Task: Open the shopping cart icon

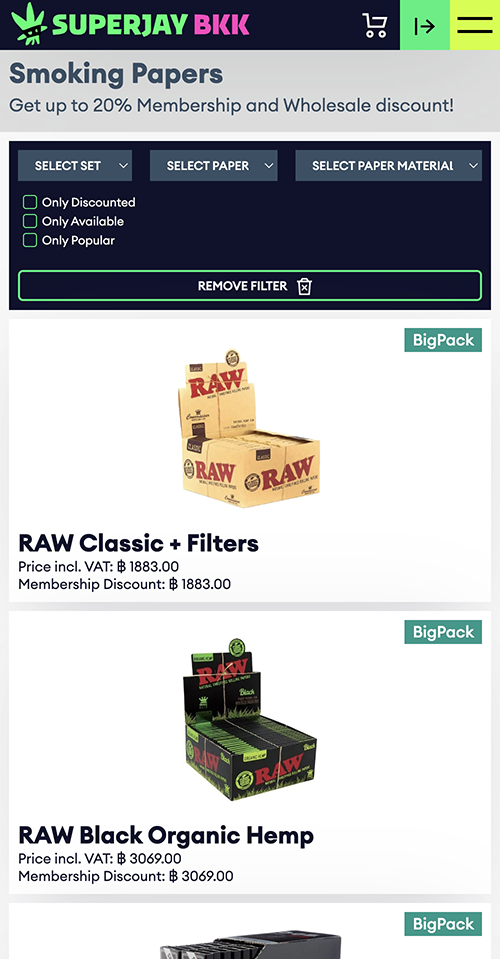Action: pyautogui.click(x=375, y=26)
